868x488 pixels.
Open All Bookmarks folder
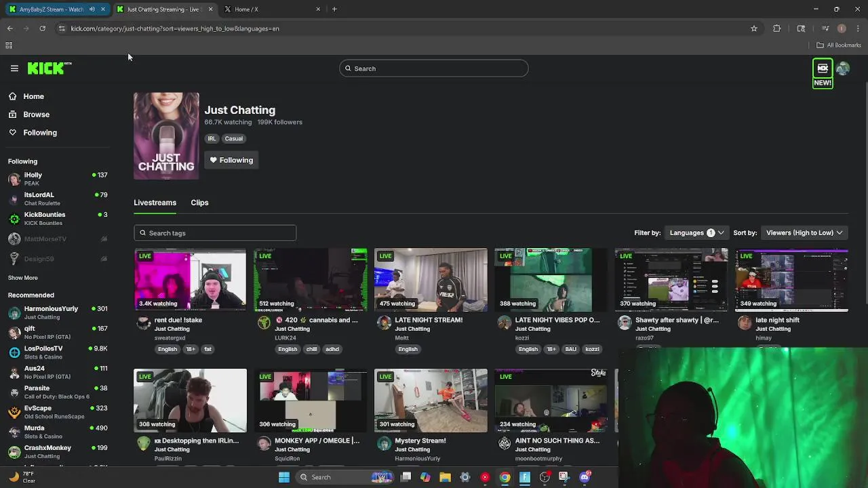coord(839,45)
